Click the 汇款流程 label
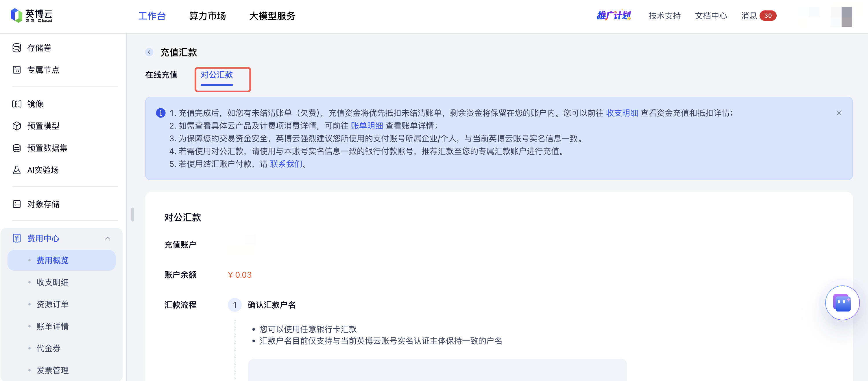The height and width of the screenshot is (381, 868). pos(180,305)
